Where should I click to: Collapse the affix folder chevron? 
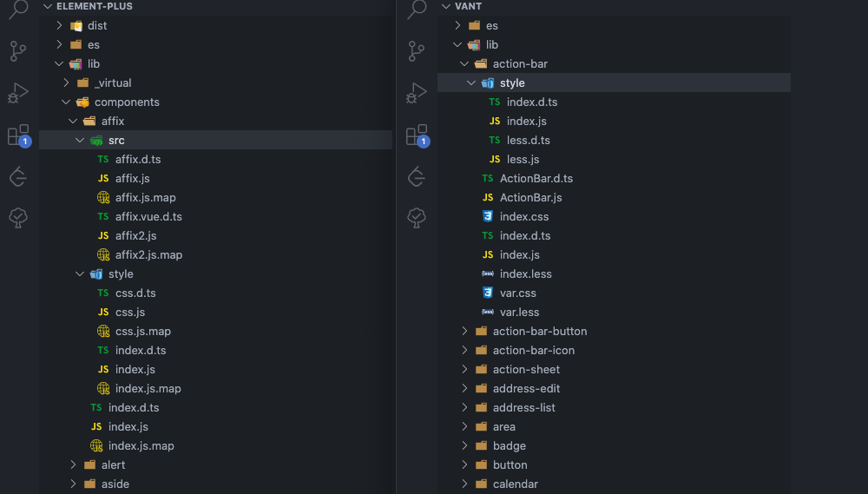point(73,121)
